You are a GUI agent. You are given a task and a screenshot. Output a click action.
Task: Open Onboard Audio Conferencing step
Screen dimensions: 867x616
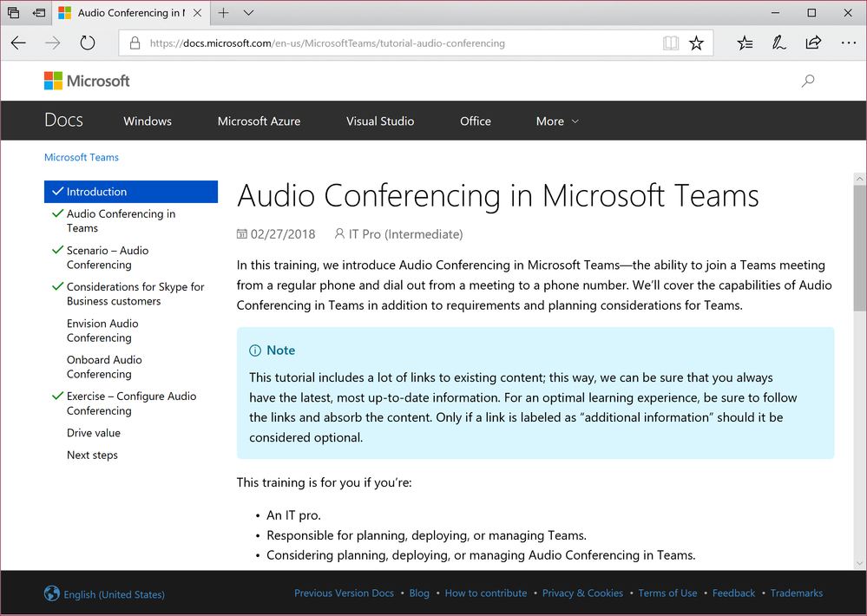click(104, 367)
